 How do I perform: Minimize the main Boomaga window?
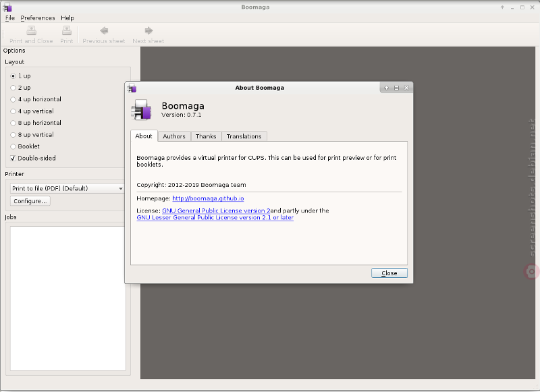(x=512, y=7)
